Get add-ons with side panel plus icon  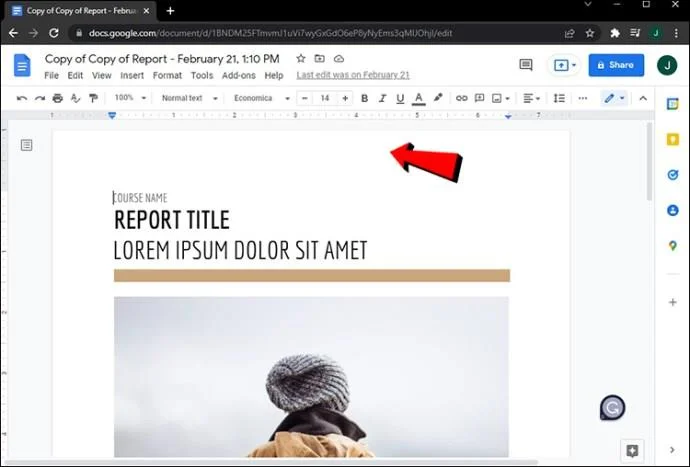(x=672, y=302)
